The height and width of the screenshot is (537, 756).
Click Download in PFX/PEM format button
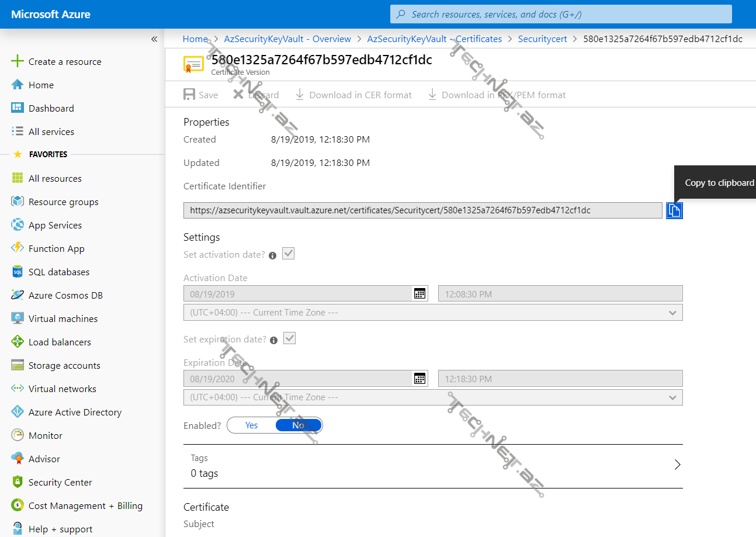coord(497,95)
